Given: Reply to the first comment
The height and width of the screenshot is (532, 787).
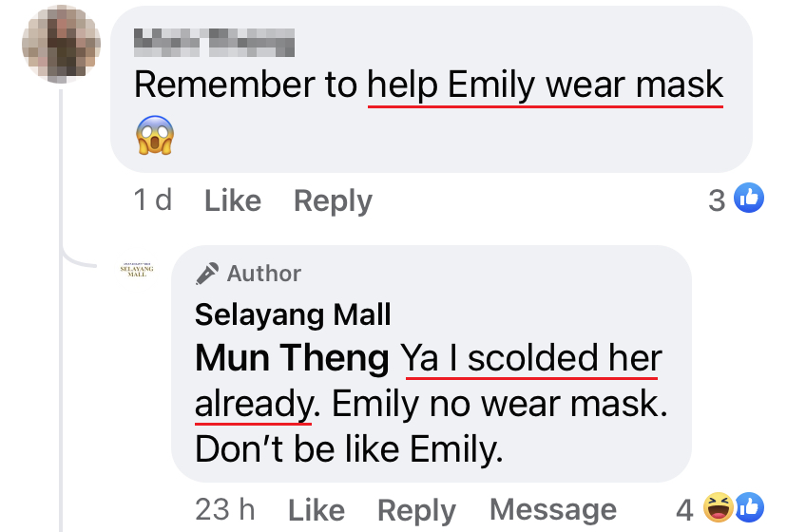Looking at the screenshot, I should coord(333,201).
